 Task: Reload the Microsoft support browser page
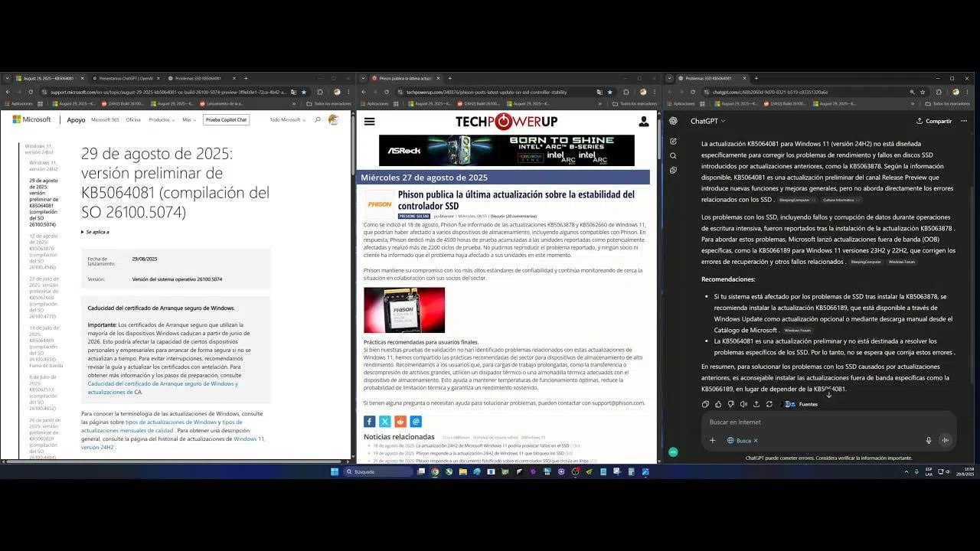tap(31, 92)
